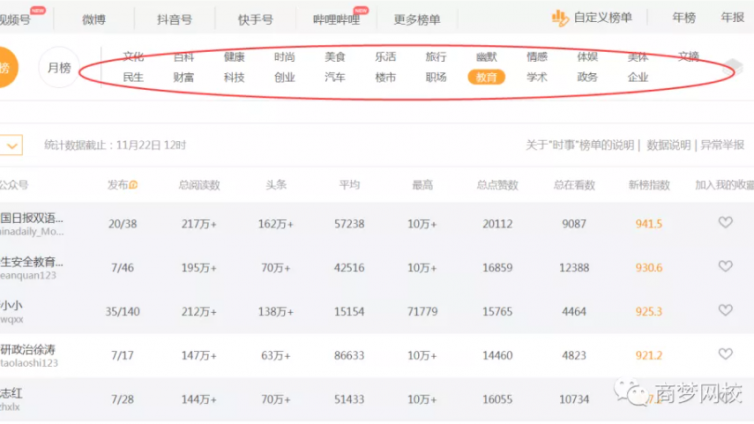Select the 月榜 round button

coord(59,68)
